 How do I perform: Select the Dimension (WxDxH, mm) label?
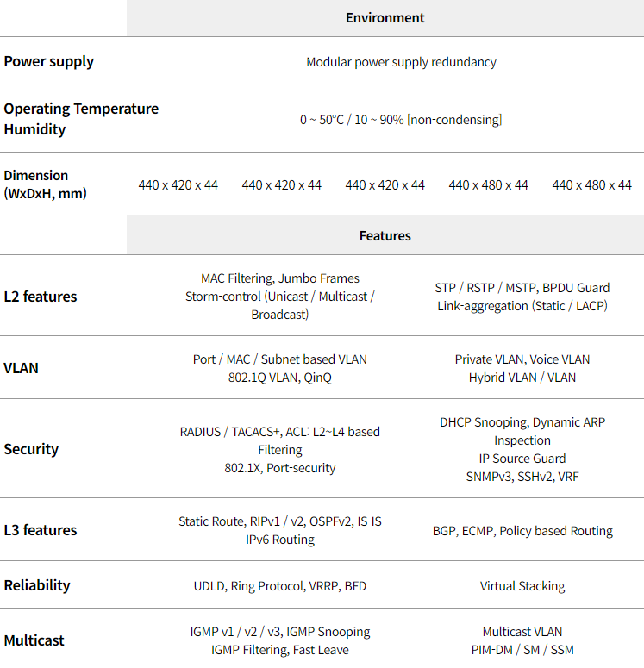coord(45,184)
